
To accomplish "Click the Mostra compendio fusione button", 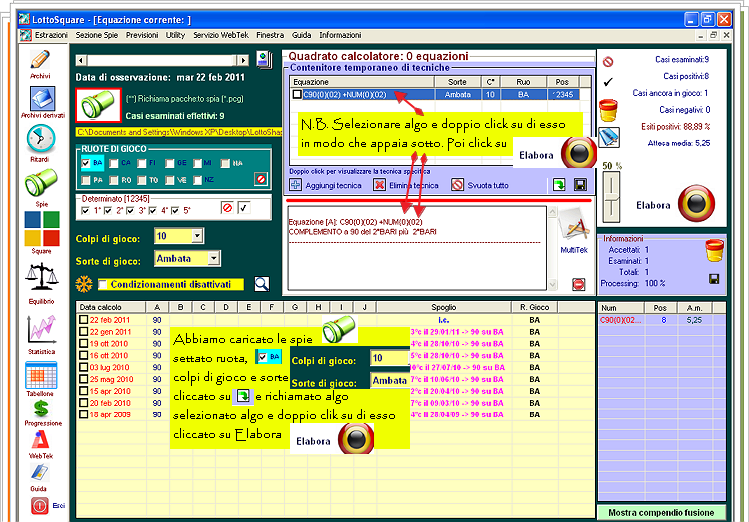I will (x=661, y=512).
